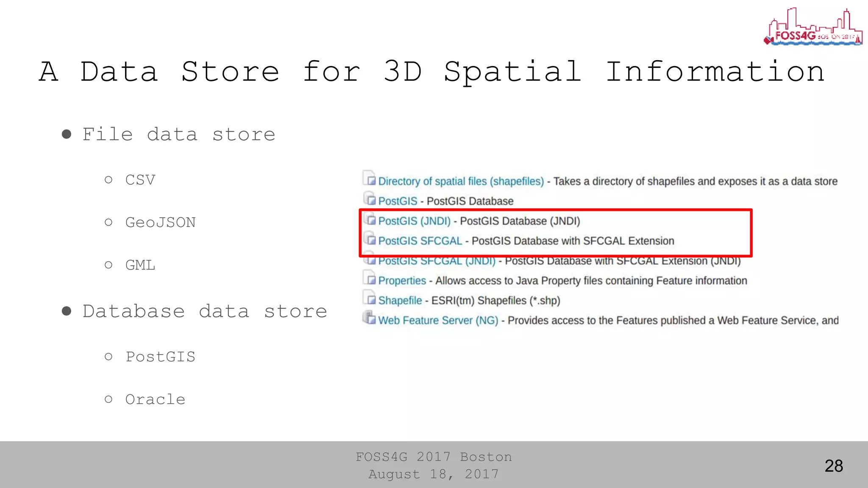Click icon beside Directory of spatial files

pyautogui.click(x=369, y=179)
